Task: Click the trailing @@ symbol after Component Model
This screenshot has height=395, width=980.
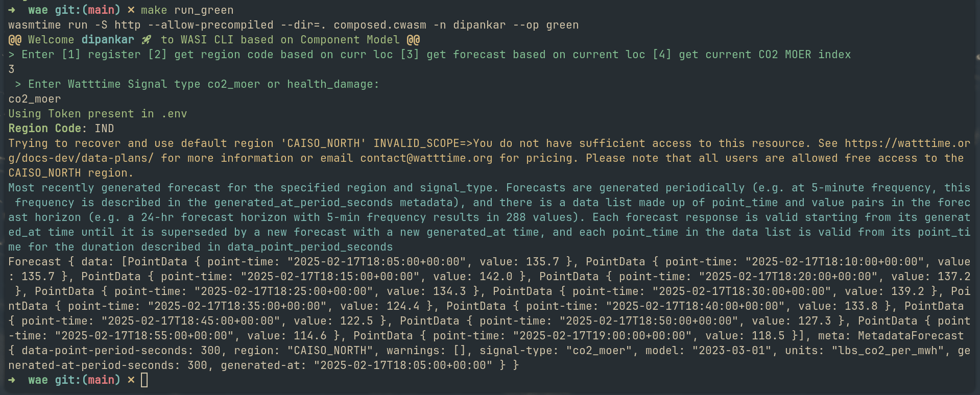Action: pos(413,40)
